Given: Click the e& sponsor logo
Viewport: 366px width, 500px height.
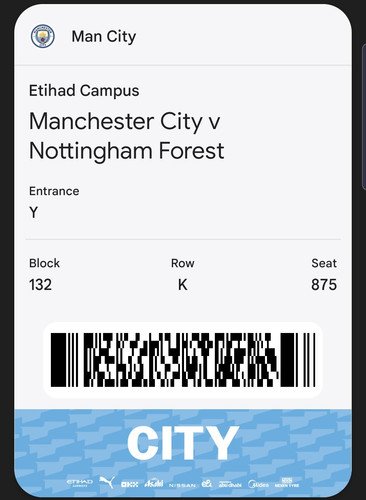Looking at the screenshot, I should pos(207,483).
